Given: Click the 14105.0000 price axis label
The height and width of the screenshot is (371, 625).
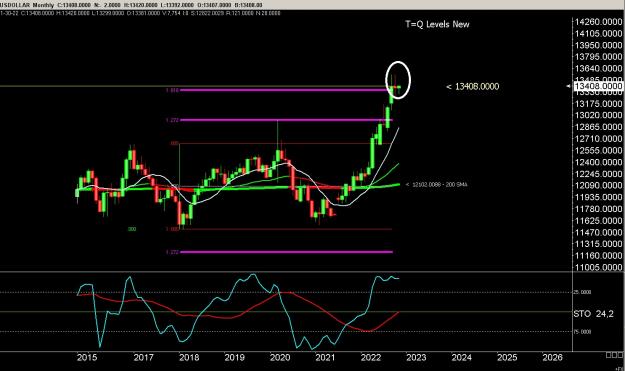Looking at the screenshot, I should [x=598, y=33].
